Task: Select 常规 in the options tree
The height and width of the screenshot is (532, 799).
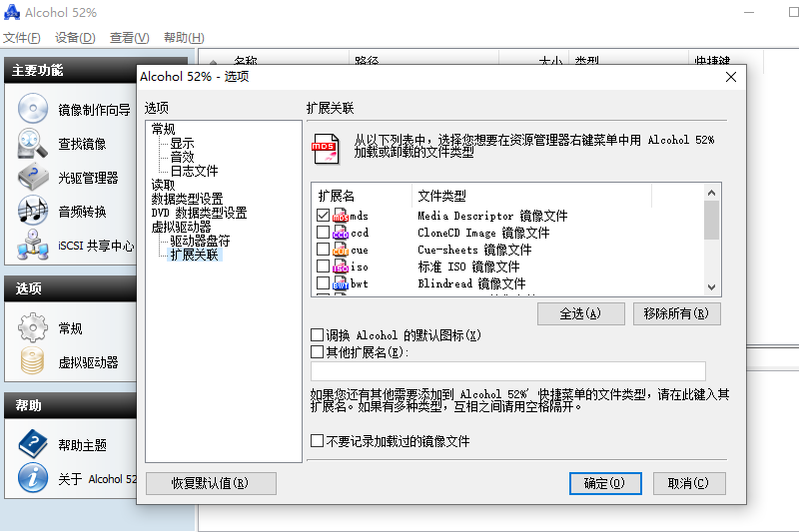Action: [x=163, y=129]
